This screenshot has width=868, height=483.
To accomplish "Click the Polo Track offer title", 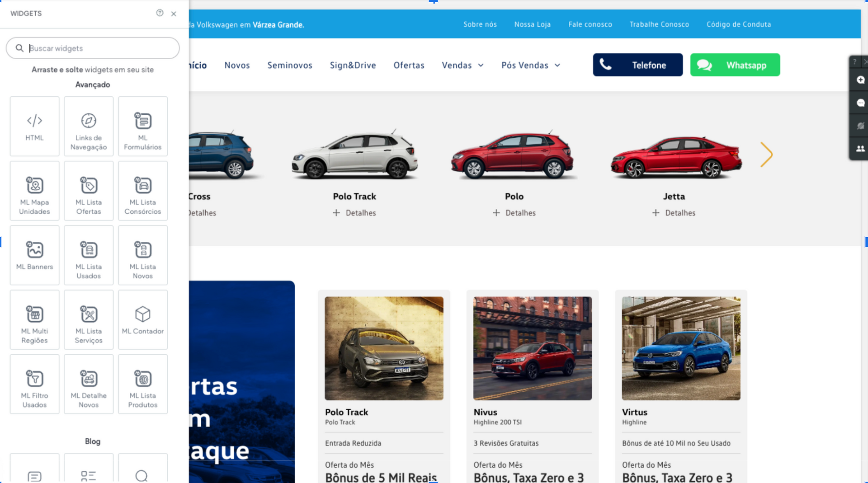I will pyautogui.click(x=346, y=412).
